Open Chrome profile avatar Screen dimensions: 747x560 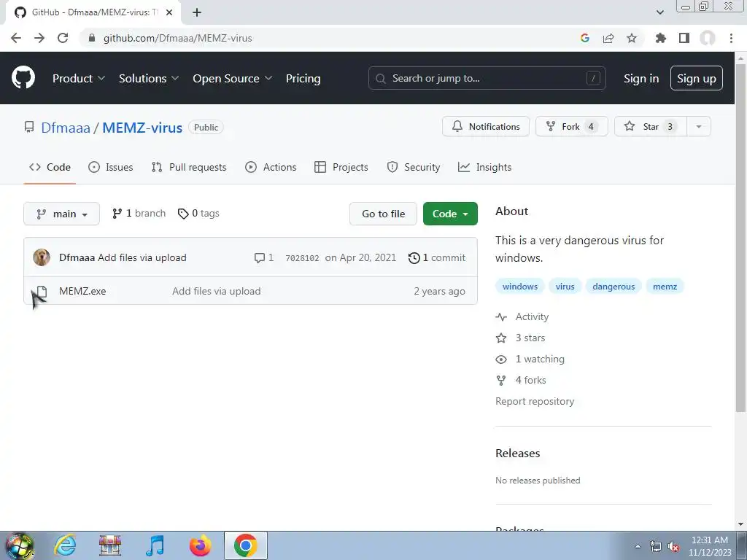pyautogui.click(x=708, y=38)
